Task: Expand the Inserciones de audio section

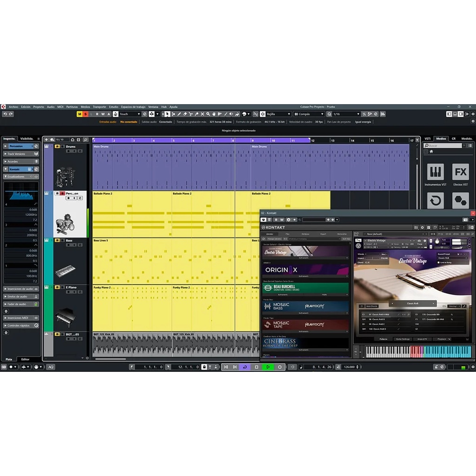Action: click(x=21, y=289)
